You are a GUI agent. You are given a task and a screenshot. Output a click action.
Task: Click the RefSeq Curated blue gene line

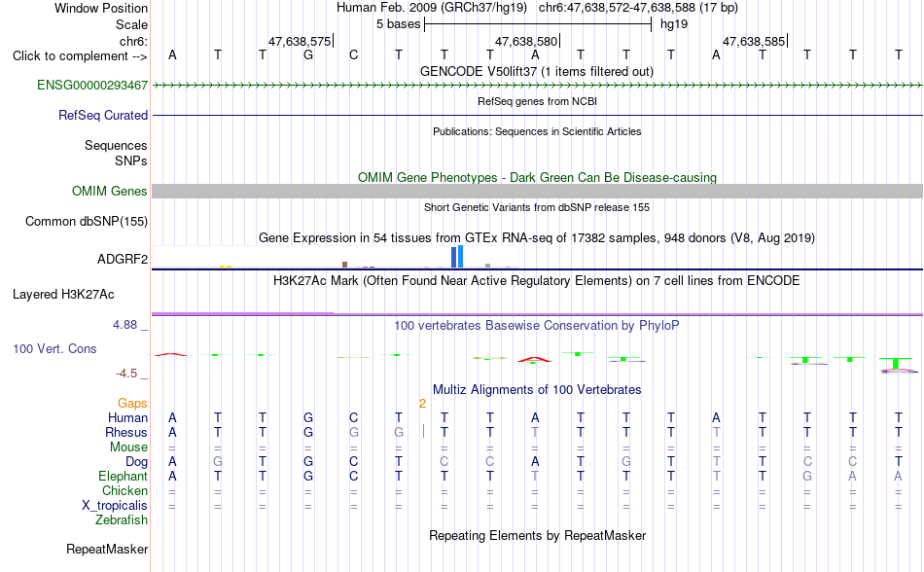[537, 115]
